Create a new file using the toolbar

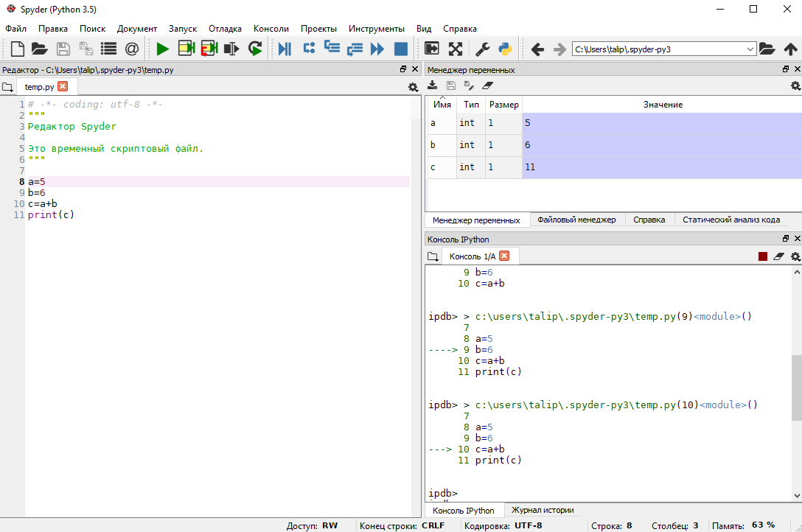tap(17, 49)
